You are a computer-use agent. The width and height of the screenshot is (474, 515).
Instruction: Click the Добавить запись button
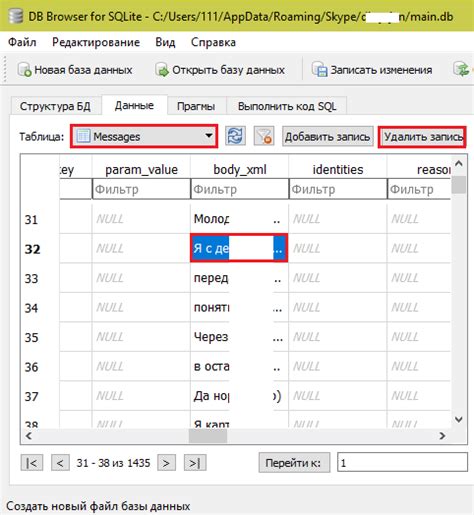328,136
